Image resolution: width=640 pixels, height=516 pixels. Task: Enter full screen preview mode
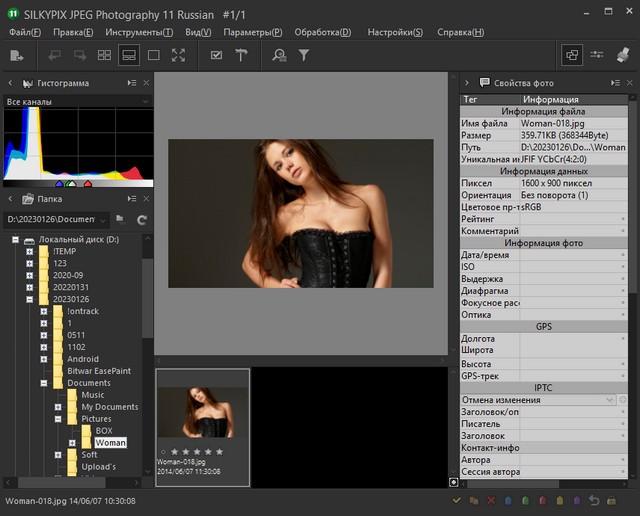point(179,56)
